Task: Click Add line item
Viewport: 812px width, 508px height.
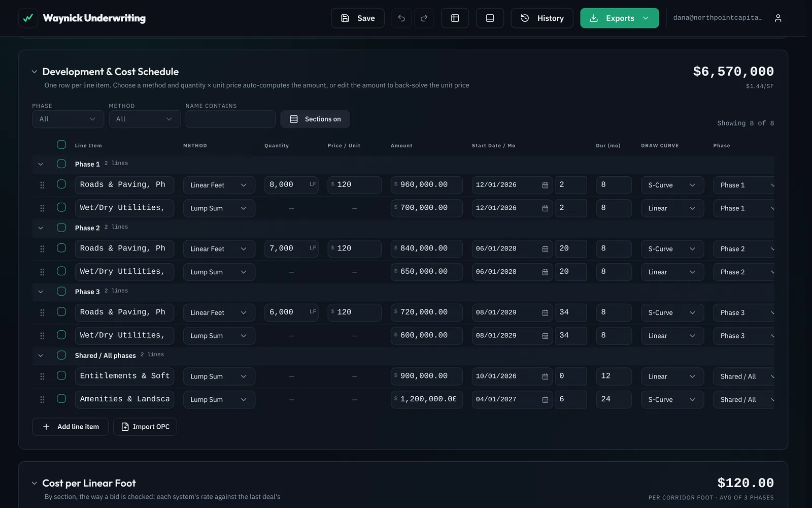Action: (x=71, y=427)
